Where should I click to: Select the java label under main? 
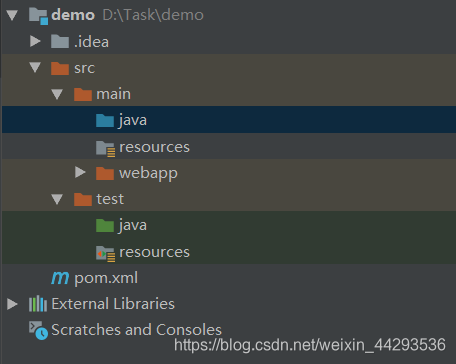[132, 121]
